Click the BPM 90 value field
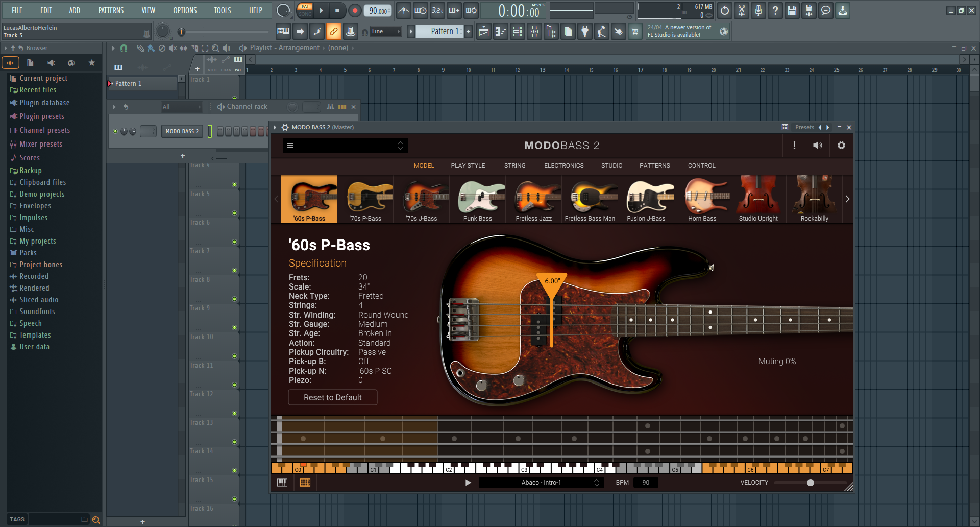 646,483
